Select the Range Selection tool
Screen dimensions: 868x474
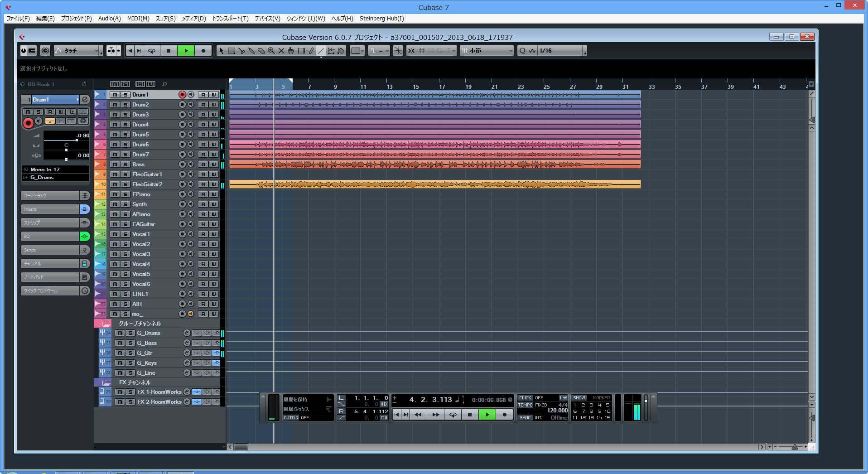coord(231,51)
